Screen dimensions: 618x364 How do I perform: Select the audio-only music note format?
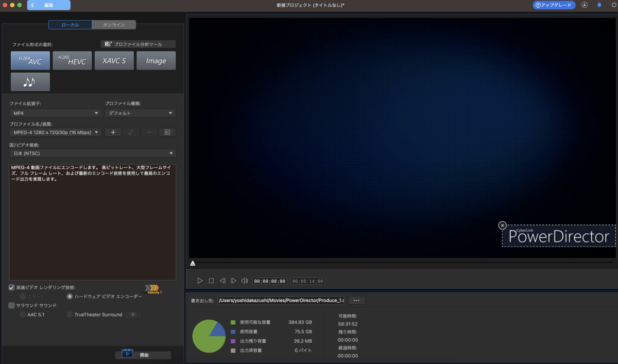click(30, 82)
